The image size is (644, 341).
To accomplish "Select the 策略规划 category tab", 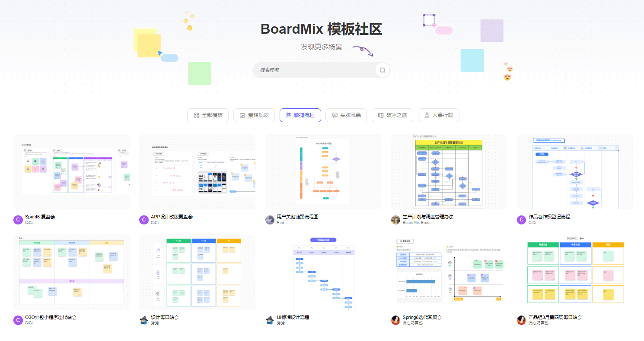I will click(x=254, y=115).
